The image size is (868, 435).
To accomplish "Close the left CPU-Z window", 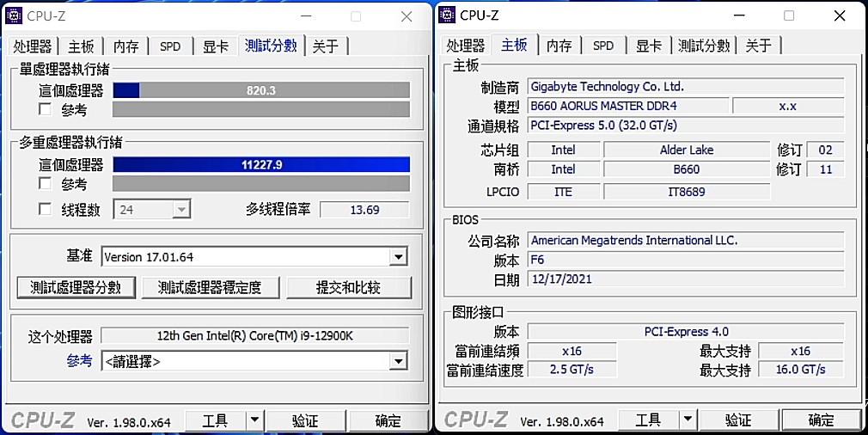I will 406,16.
